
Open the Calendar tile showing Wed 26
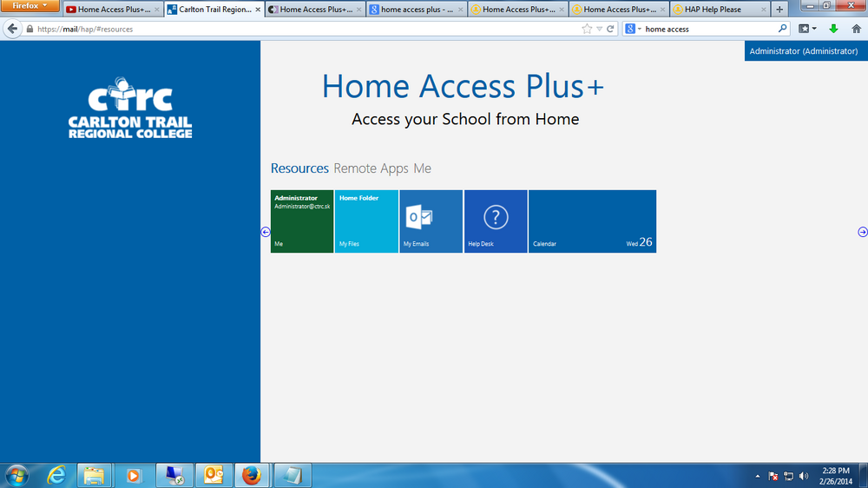tap(592, 221)
